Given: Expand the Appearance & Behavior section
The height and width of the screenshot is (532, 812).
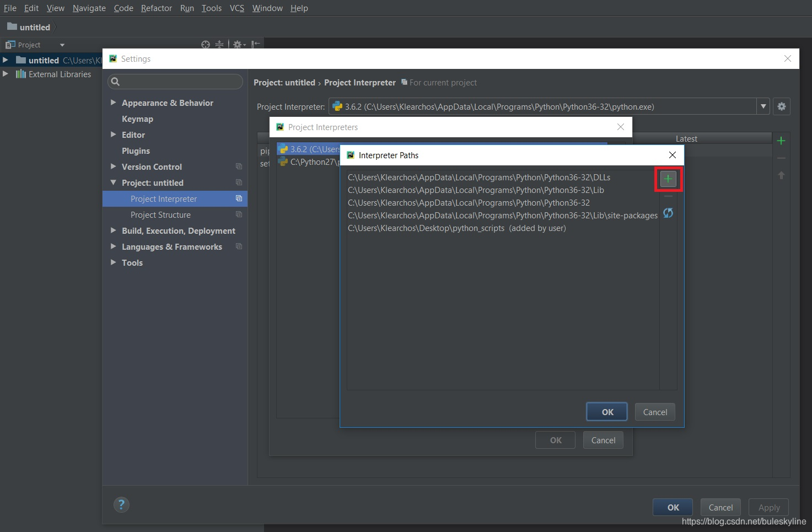Looking at the screenshot, I should [114, 103].
